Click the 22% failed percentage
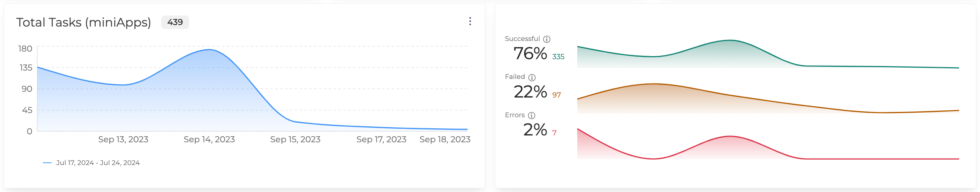The width and height of the screenshot is (980, 192). (530, 92)
